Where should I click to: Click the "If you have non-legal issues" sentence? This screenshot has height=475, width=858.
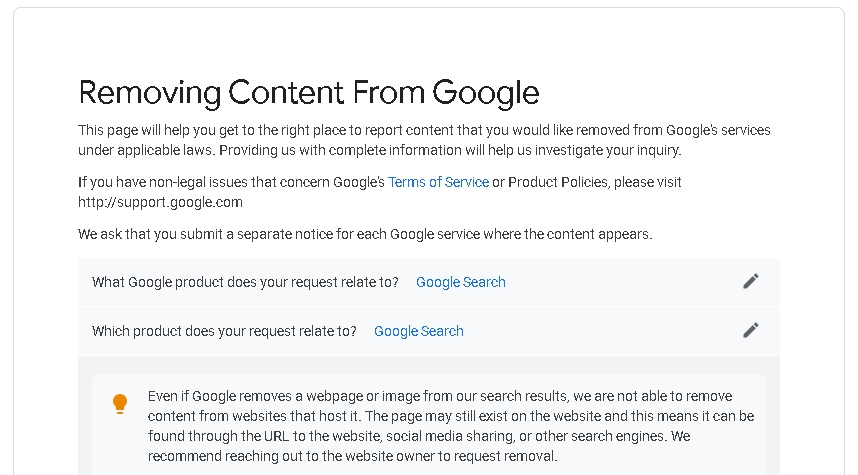230,182
